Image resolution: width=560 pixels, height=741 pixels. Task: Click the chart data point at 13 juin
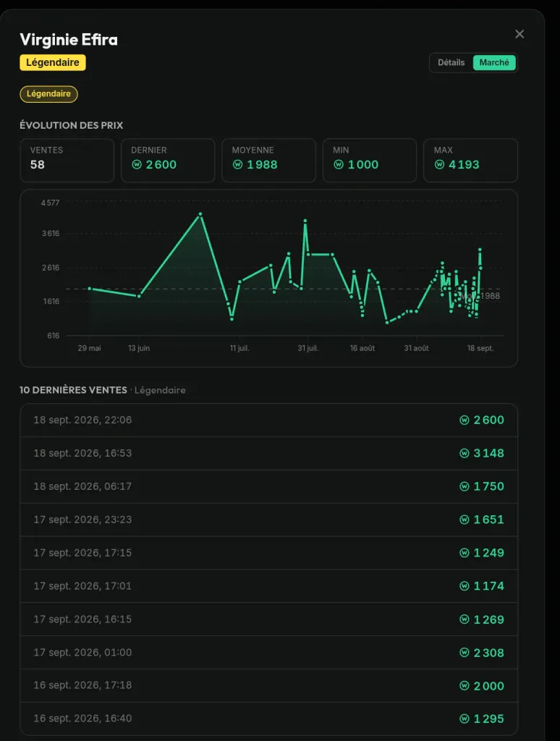click(138, 296)
